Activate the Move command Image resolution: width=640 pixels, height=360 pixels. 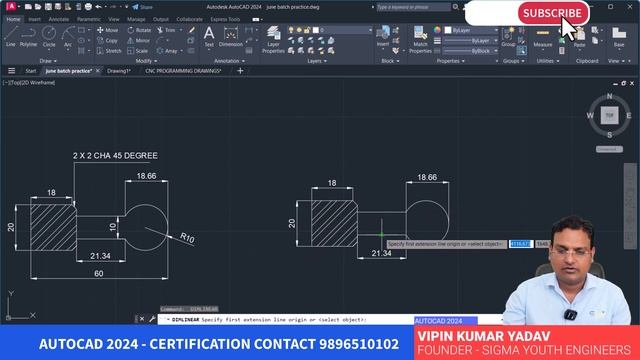pos(108,30)
